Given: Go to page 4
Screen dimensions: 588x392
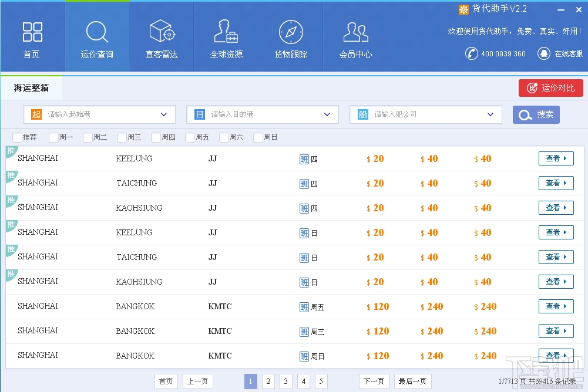Looking at the screenshot, I should point(303,381).
